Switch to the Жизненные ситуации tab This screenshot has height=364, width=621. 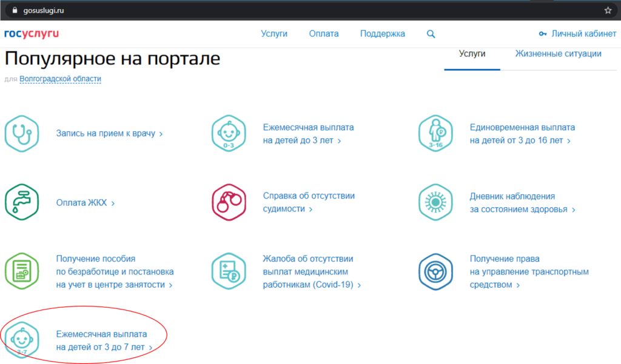pyautogui.click(x=558, y=54)
